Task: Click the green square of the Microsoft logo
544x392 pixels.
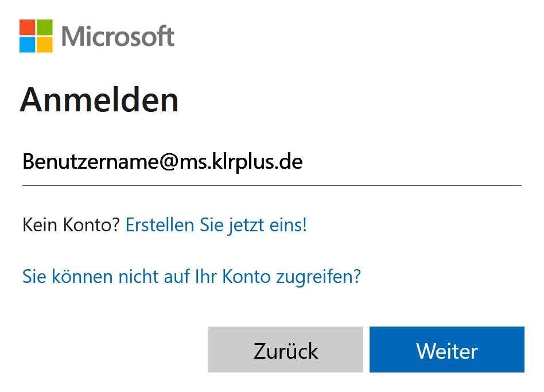Action: tap(44, 28)
